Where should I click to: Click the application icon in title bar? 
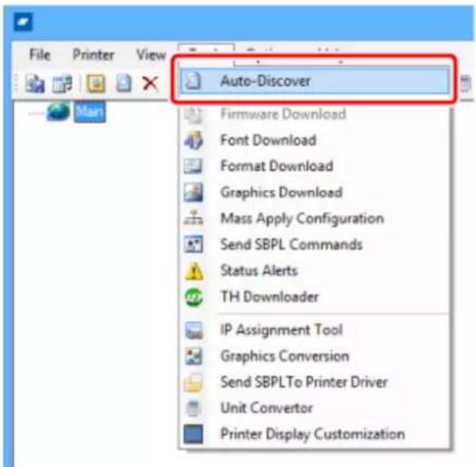(23, 22)
